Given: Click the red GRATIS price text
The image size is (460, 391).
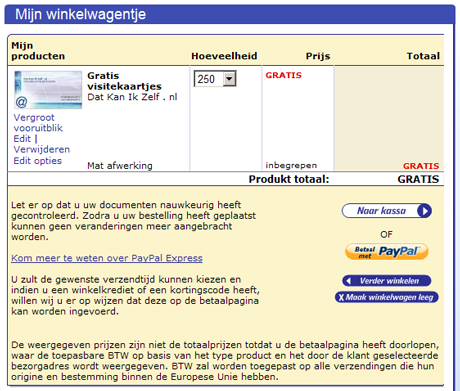Looking at the screenshot, I should (283, 75).
